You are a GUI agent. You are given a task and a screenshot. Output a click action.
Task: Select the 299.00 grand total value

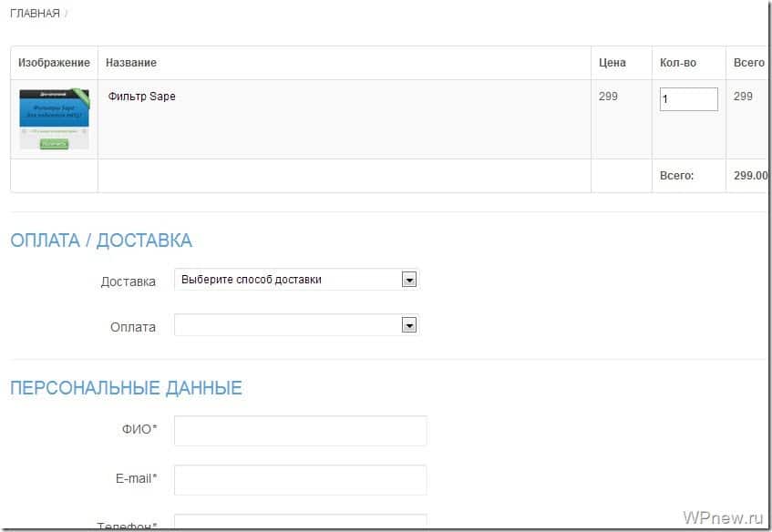tap(750, 176)
